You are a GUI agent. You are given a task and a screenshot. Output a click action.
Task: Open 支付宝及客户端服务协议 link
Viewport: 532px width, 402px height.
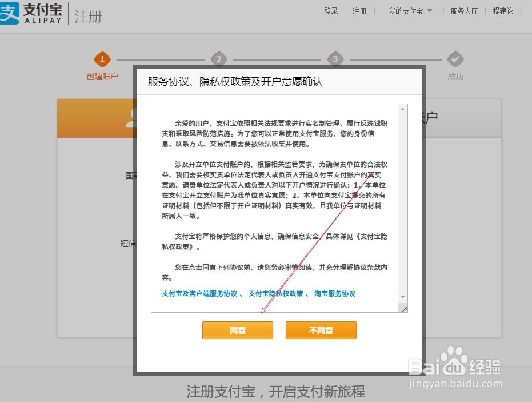coord(199,294)
